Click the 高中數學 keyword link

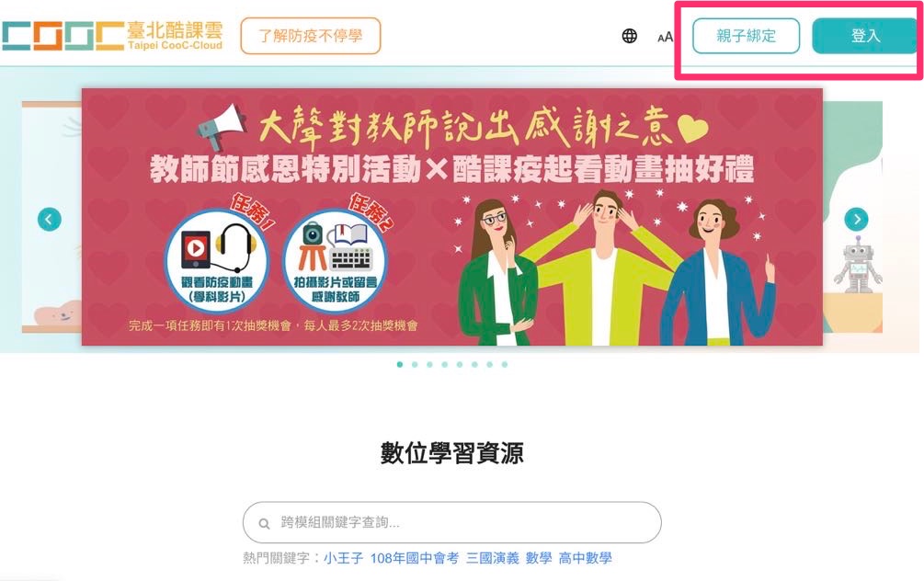pos(585,558)
